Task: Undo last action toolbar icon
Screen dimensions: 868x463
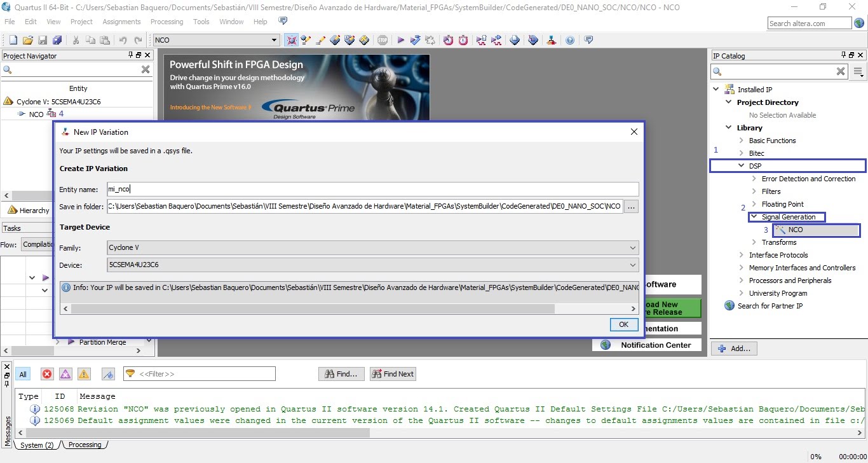Action: [123, 40]
